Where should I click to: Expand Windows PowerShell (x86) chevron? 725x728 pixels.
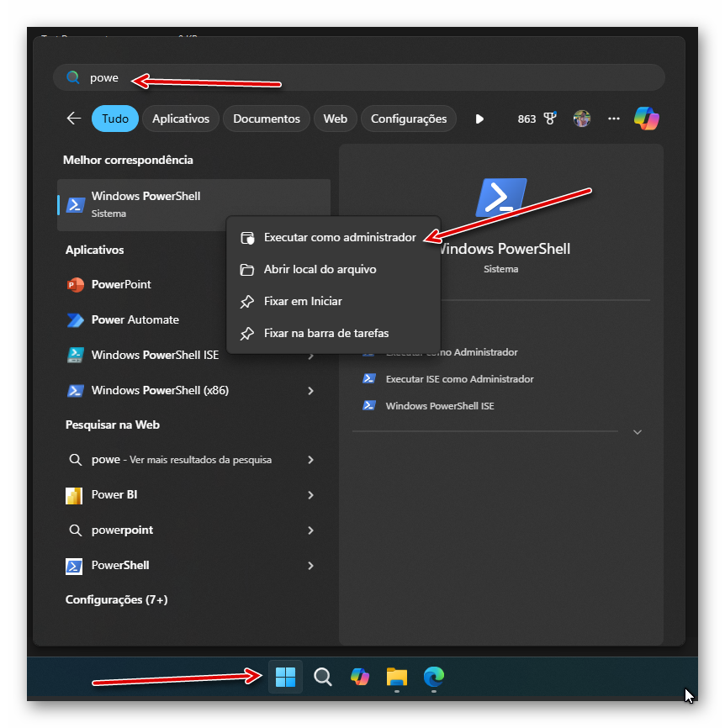pyautogui.click(x=310, y=391)
